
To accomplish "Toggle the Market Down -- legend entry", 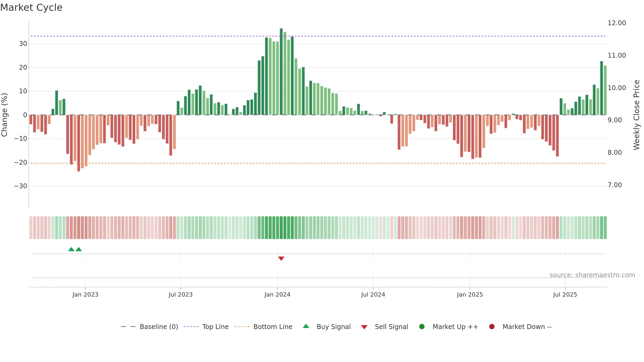I will (x=520, y=327).
